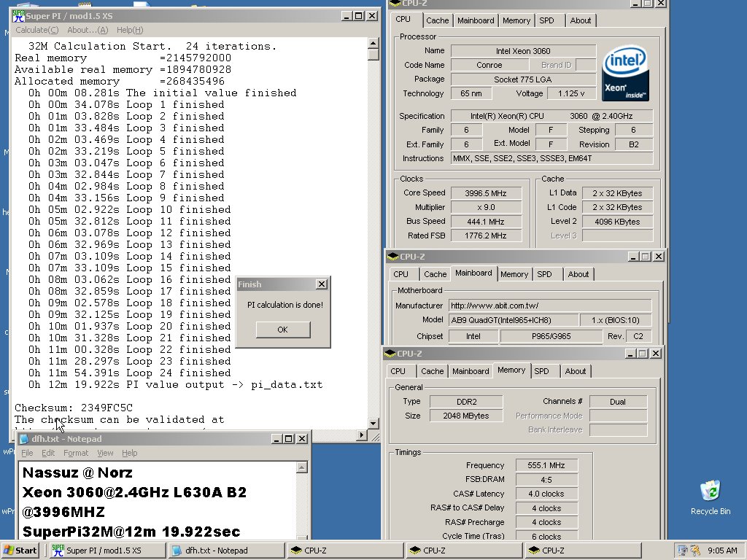Click the Notepad dfh.txt title bar icon
Viewport: 747px width, 560px height.
24,439
